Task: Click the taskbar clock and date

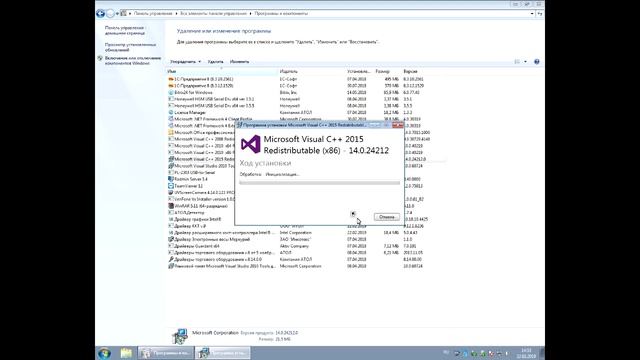Action: click(526, 353)
